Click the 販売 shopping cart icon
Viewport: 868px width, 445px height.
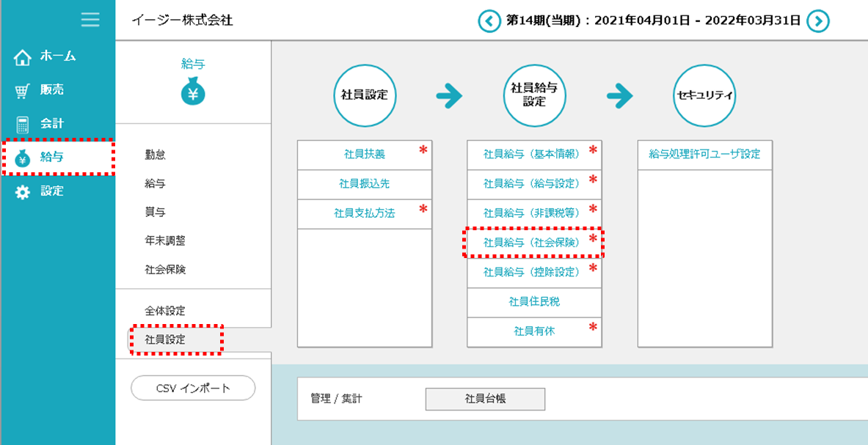tap(23, 90)
